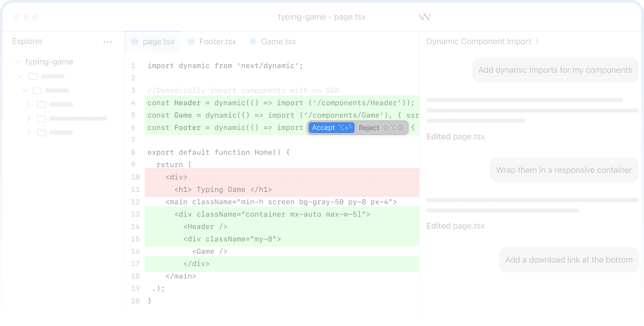
Task: Click the React icon on Footer.tsx tab
Action: tap(191, 42)
